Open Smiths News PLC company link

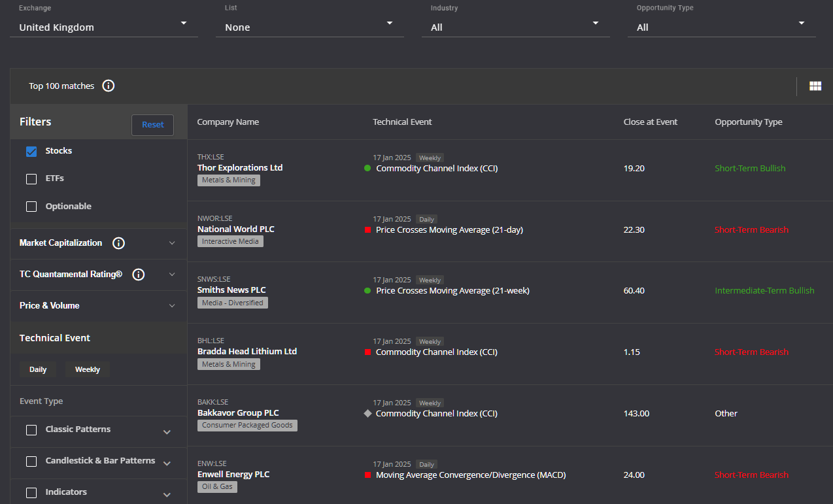click(x=231, y=290)
